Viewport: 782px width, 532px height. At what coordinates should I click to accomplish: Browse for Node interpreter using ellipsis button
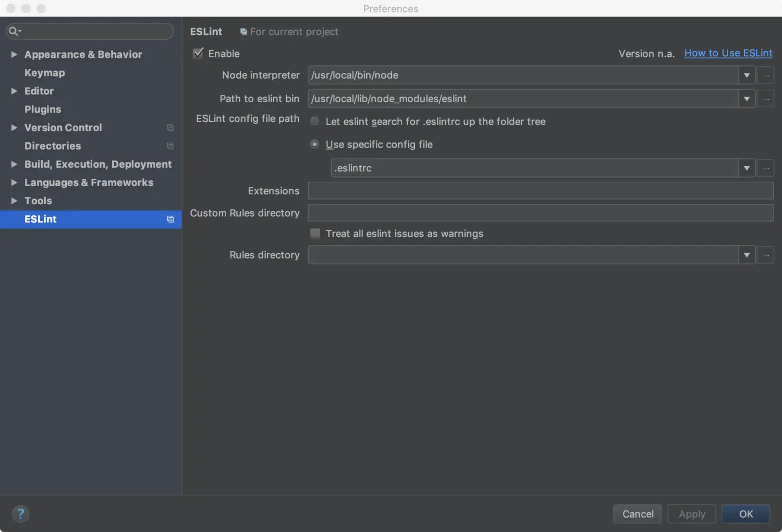coord(765,75)
